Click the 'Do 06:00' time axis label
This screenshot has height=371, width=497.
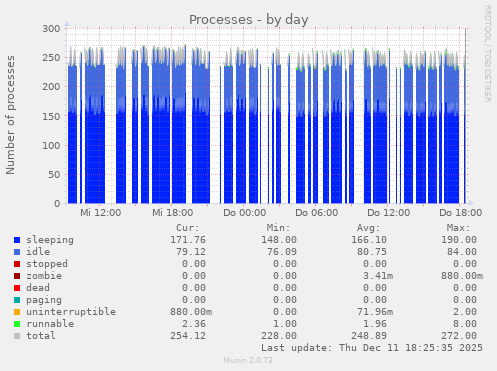coord(317,213)
